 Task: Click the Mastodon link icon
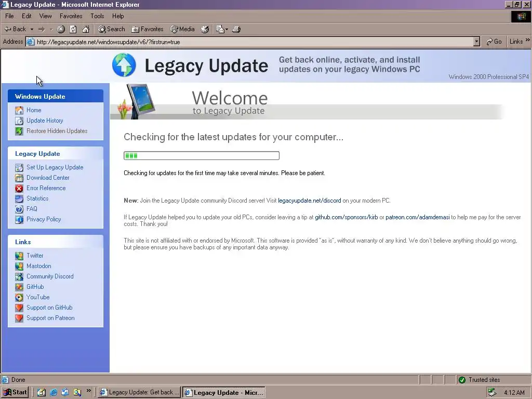pyautogui.click(x=19, y=266)
